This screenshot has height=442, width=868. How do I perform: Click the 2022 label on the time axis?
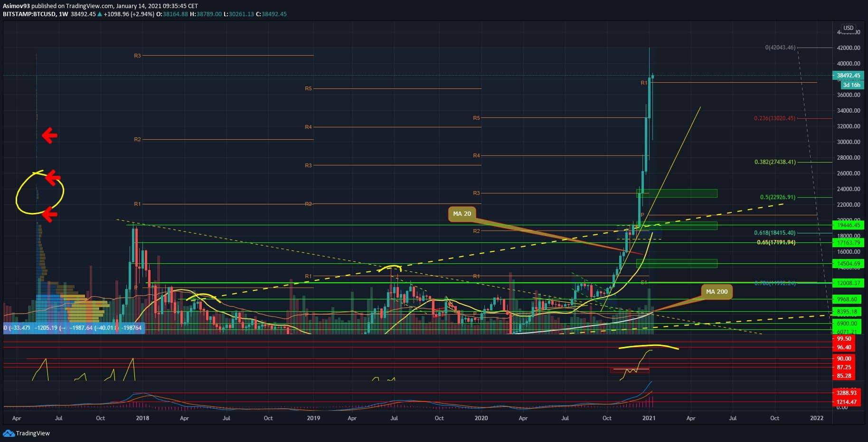(817, 418)
